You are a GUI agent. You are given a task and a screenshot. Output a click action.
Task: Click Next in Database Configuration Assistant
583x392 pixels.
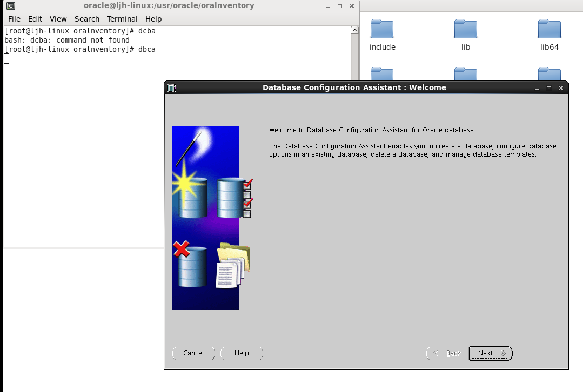[491, 353]
